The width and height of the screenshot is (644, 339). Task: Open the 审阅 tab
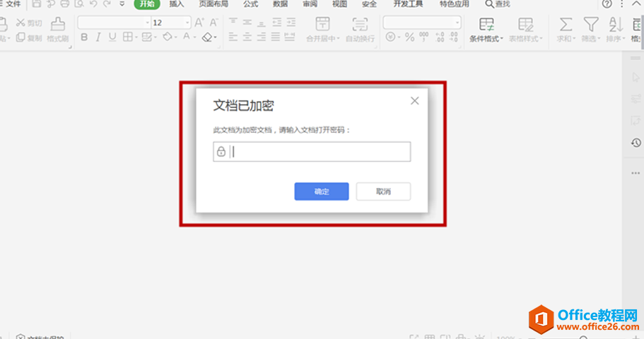(310, 4)
